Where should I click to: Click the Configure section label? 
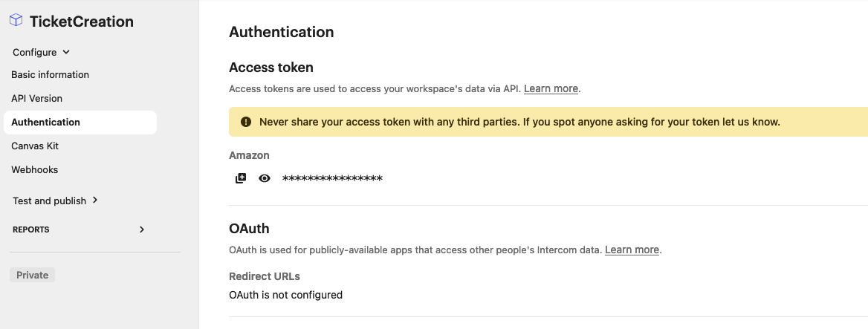pyautogui.click(x=34, y=53)
